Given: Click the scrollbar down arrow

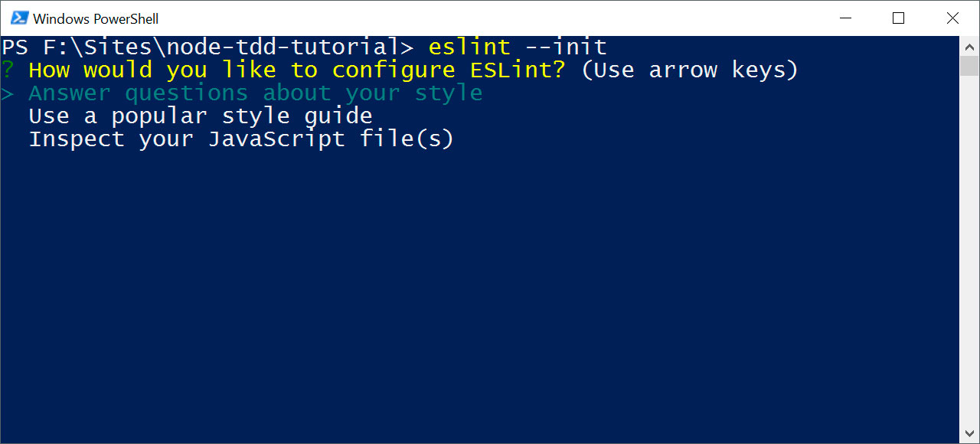Looking at the screenshot, I should [969, 435].
